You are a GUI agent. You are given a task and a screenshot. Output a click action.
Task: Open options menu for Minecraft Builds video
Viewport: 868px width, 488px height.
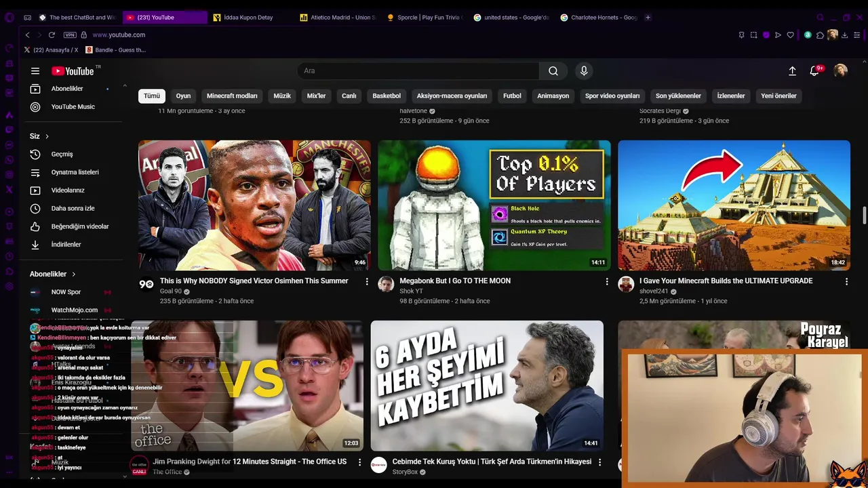tap(846, 281)
